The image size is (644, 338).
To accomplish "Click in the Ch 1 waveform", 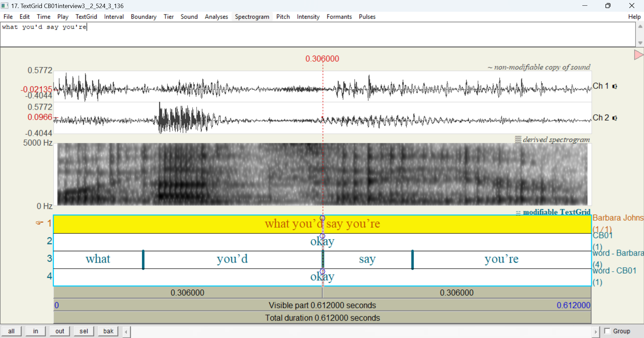I will [322, 87].
